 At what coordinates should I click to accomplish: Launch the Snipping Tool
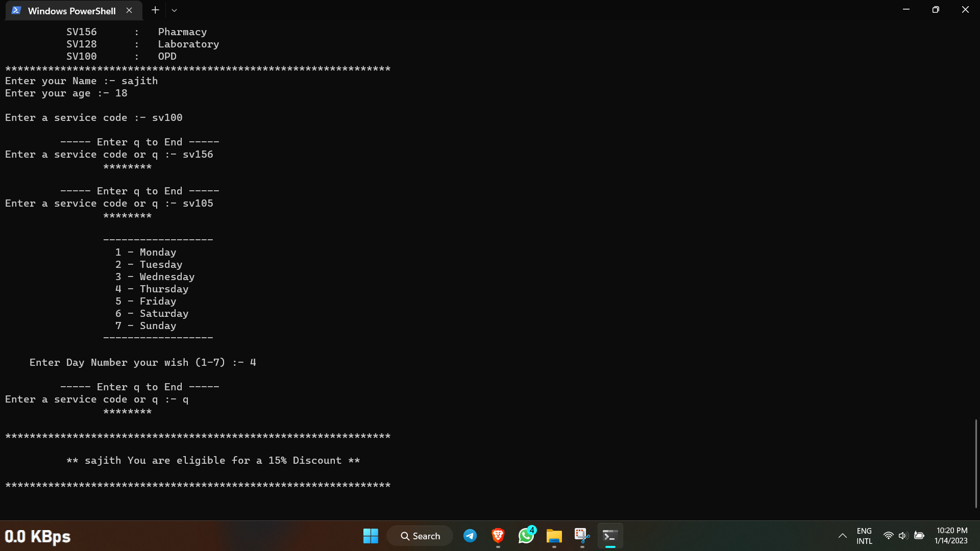[x=582, y=536]
